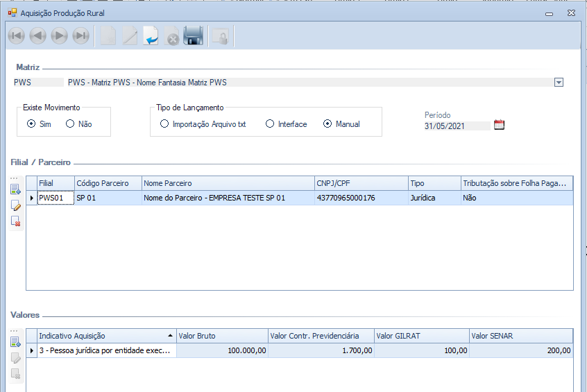Screen dimensions: 587x392
Task: Open the Período calendar picker
Action: click(499, 125)
